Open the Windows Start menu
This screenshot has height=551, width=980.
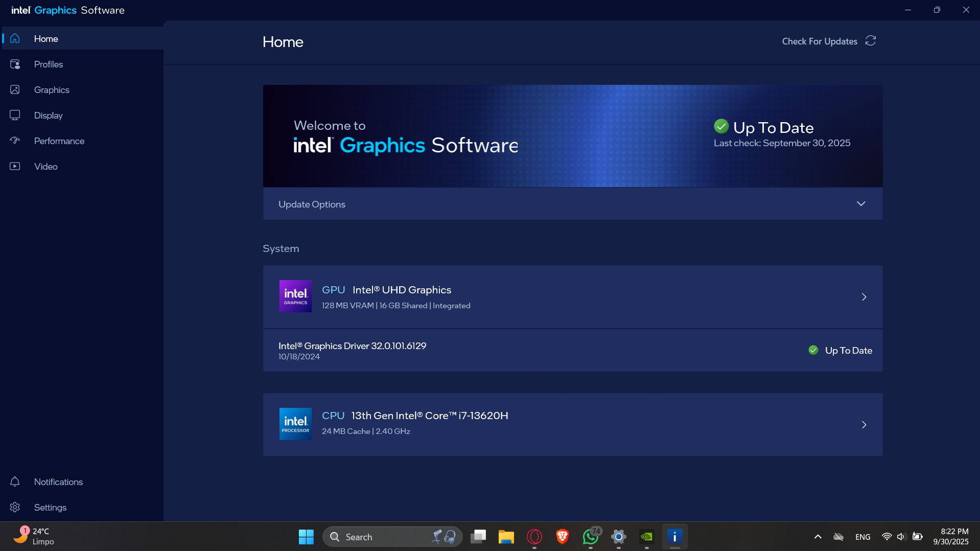point(306,537)
